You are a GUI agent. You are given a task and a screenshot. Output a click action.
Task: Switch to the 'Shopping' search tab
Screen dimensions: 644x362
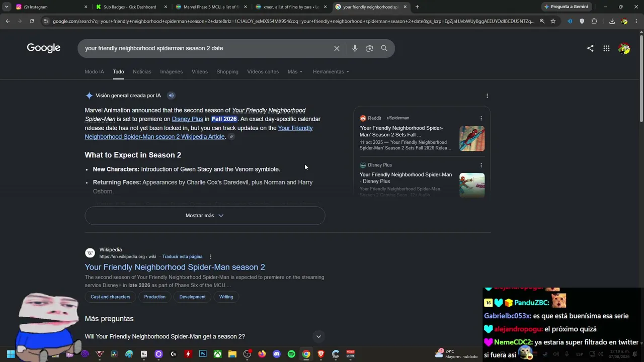tap(227, 72)
